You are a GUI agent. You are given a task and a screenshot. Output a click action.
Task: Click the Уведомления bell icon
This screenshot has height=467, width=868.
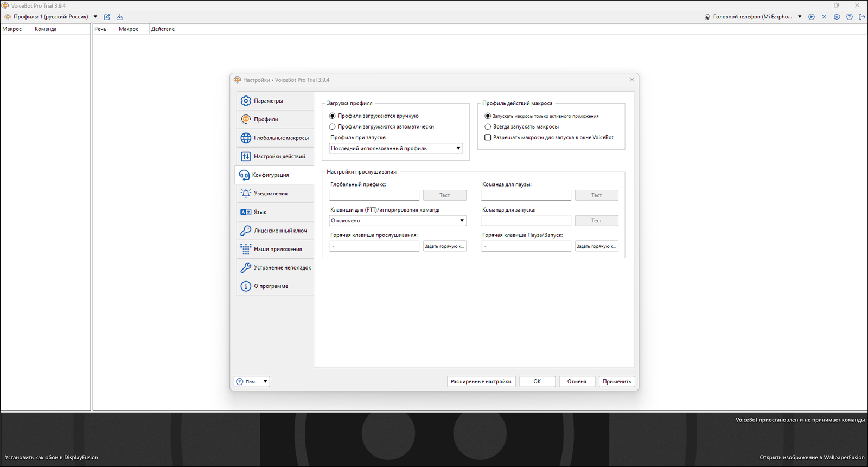pyautogui.click(x=246, y=194)
